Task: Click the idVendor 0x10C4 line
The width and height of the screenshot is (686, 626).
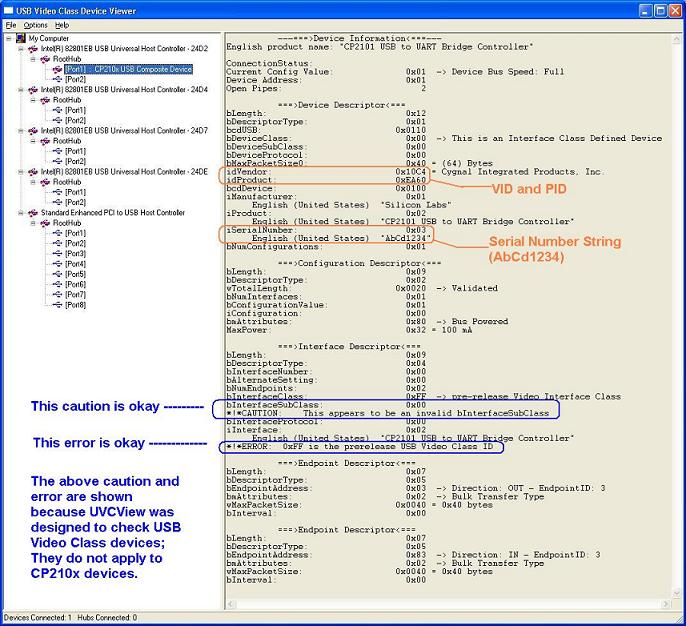Action: pos(415,172)
